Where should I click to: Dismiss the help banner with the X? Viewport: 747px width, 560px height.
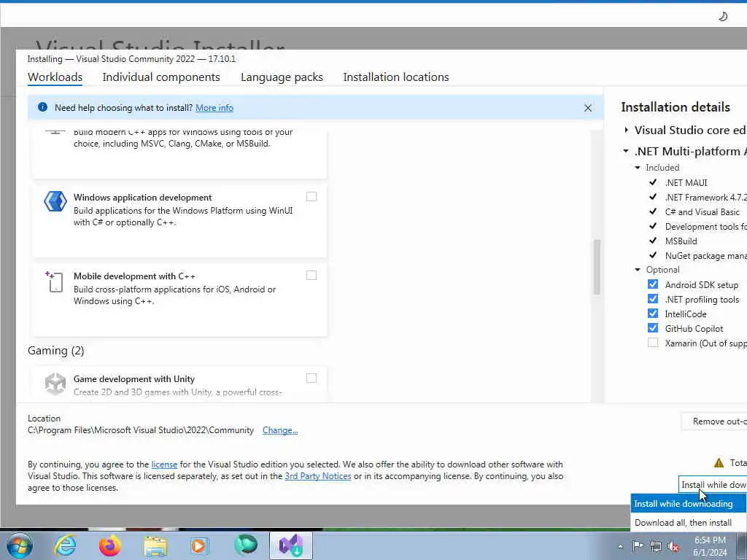[588, 108]
